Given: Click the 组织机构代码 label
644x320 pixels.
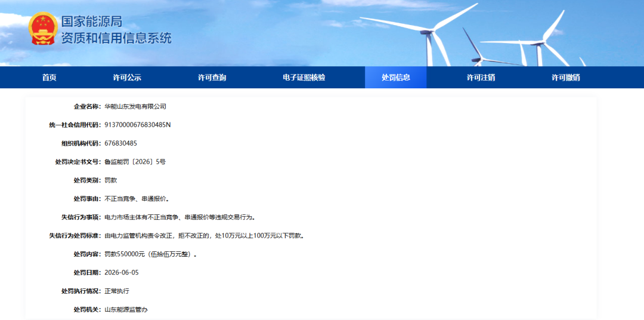Looking at the screenshot, I should (x=81, y=143).
